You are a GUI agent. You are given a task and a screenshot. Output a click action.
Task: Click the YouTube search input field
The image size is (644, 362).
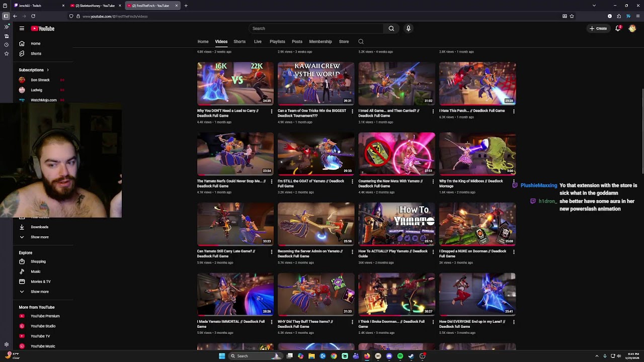316,29
